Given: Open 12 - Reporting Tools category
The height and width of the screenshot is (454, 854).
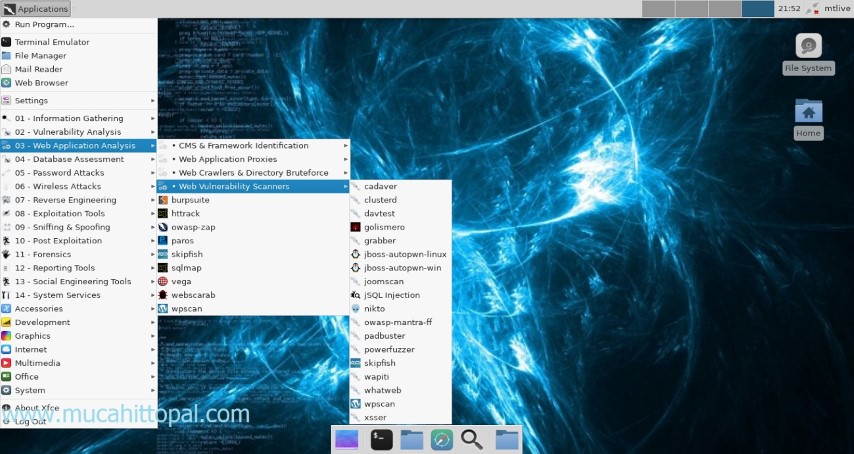Looking at the screenshot, I should [x=79, y=268].
